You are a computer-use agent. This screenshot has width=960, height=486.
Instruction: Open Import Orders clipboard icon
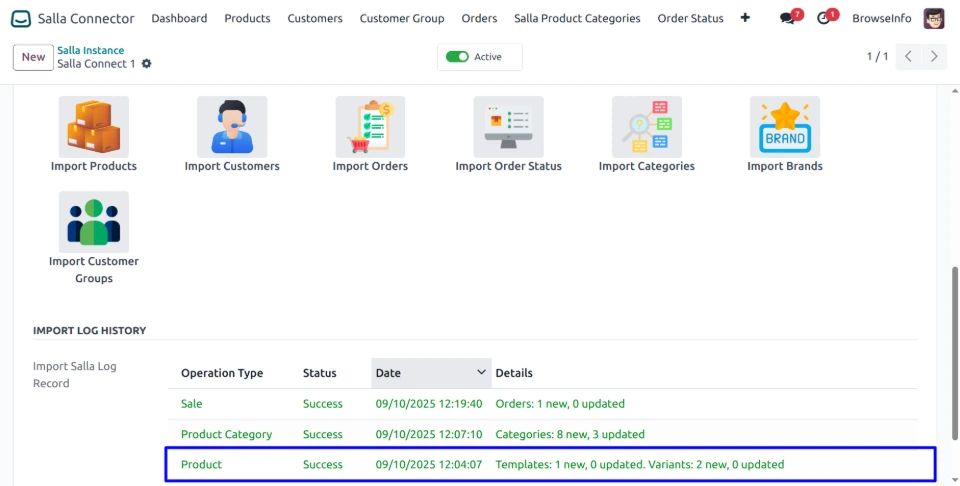(370, 126)
